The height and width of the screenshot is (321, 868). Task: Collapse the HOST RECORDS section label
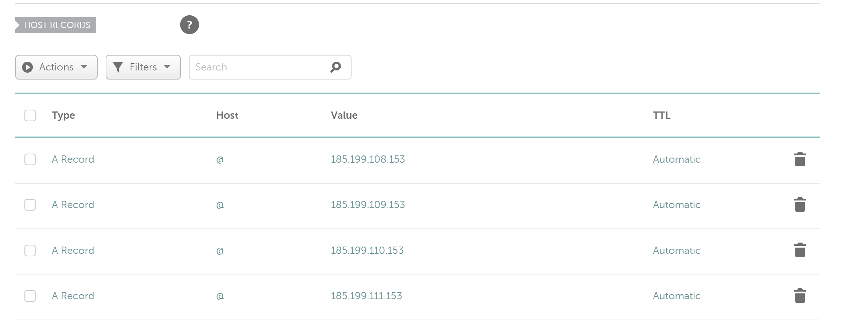click(x=56, y=25)
